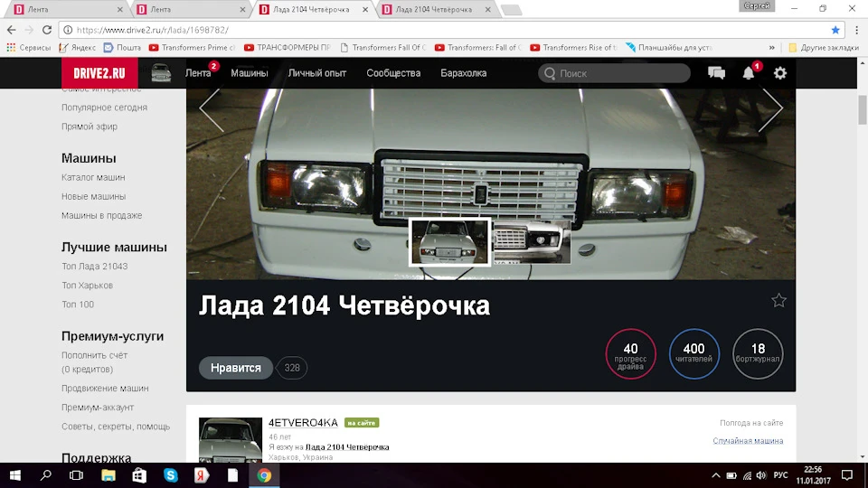Screen dimensions: 868x488
Task: Open Skype from the taskbar
Action: coord(171,475)
